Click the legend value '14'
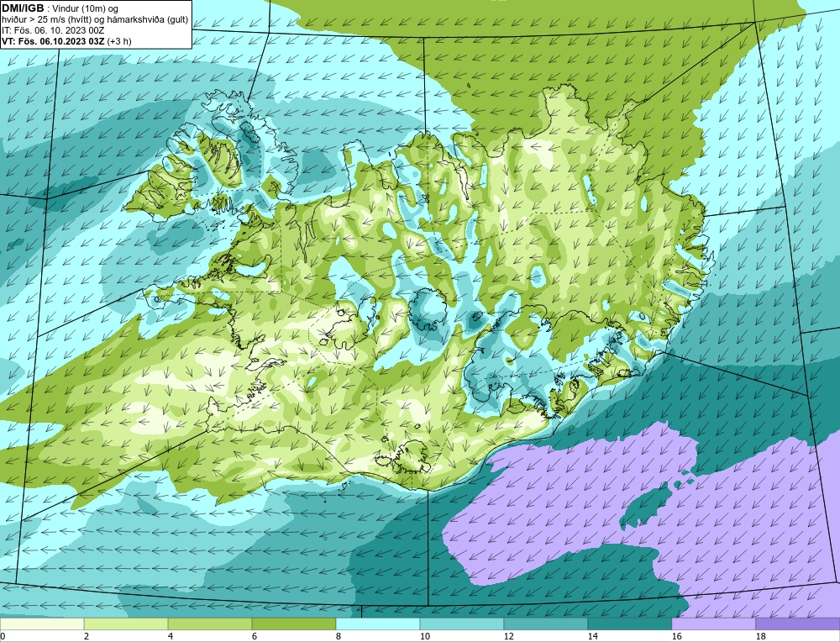 click(592, 636)
